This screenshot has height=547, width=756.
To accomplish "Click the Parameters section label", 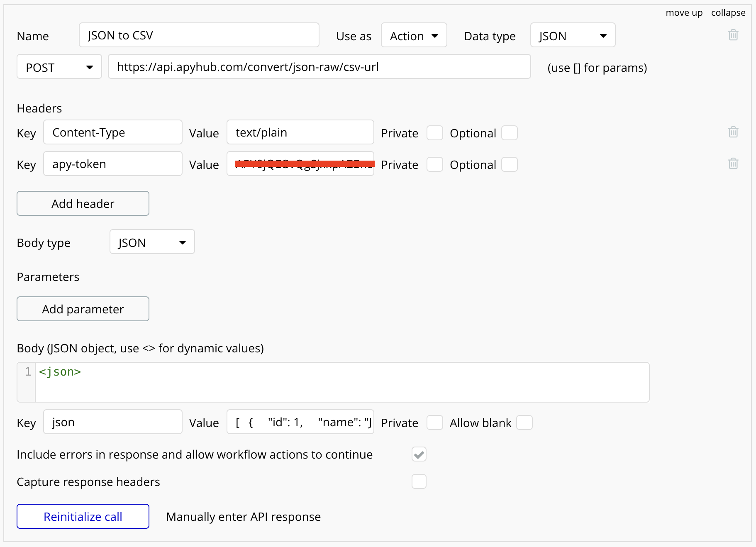I will [48, 277].
